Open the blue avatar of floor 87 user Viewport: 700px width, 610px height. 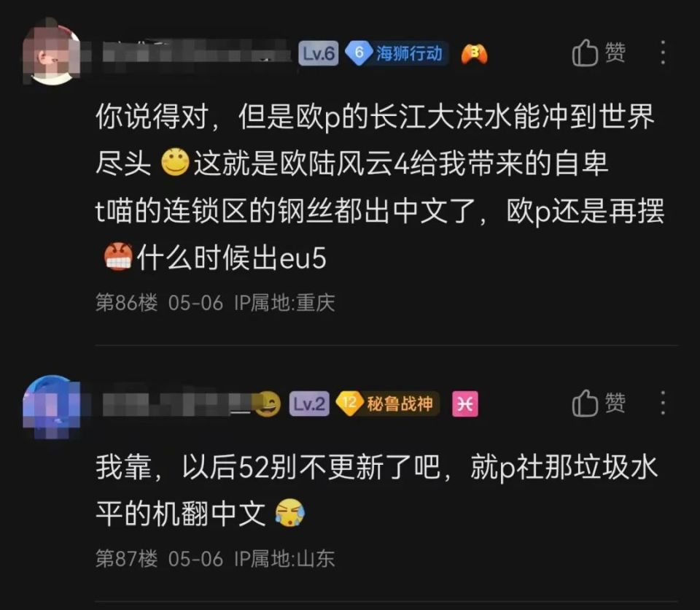(51, 404)
